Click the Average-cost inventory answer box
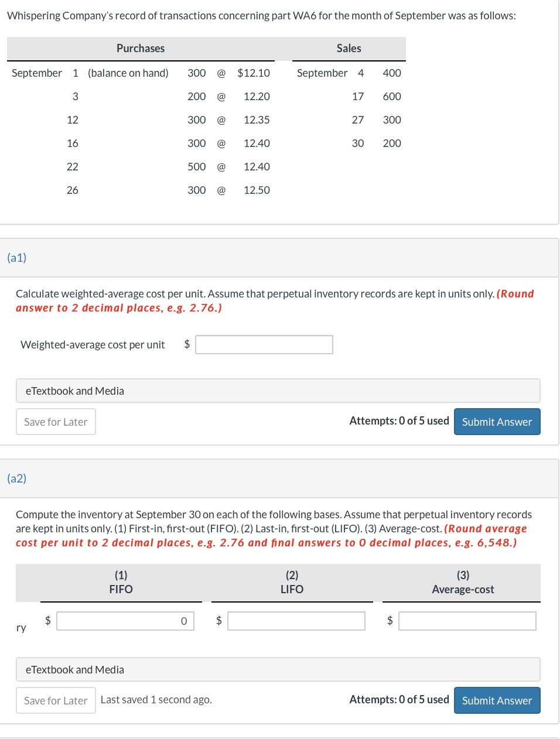The height and width of the screenshot is (739, 560). tap(467, 621)
